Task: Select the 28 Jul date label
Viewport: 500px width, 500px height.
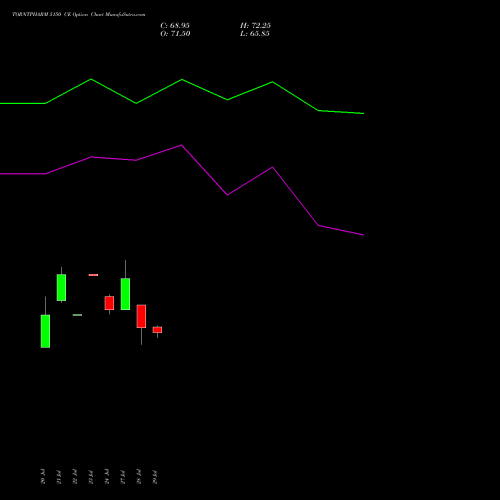Action: (x=139, y=477)
